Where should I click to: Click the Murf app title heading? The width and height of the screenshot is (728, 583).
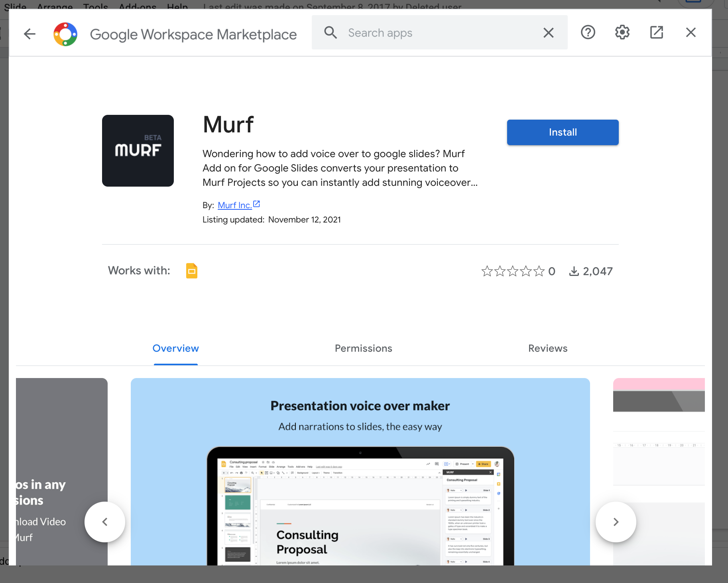click(228, 124)
